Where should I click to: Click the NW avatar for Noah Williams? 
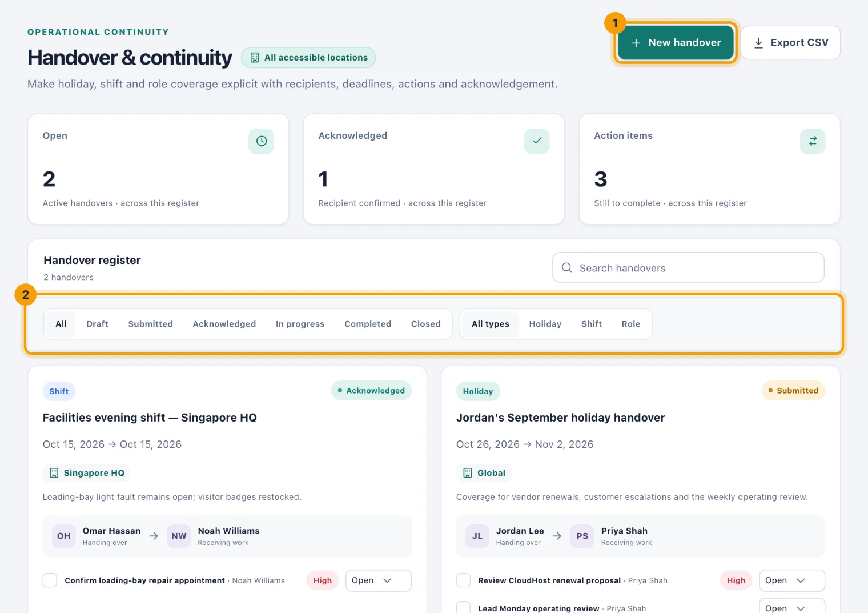point(179,536)
